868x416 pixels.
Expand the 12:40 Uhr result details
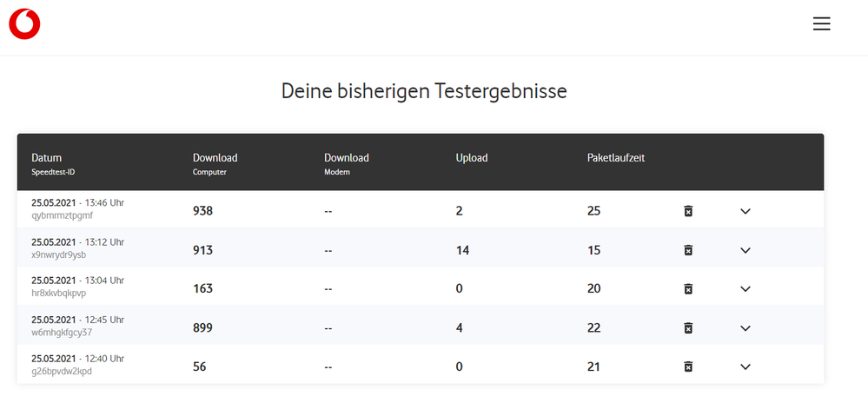pyautogui.click(x=745, y=366)
